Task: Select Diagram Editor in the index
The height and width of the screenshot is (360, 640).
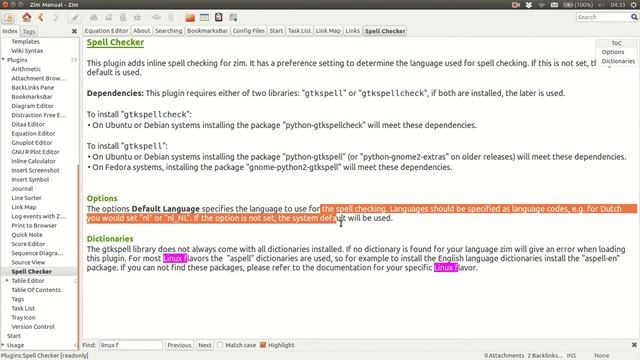Action: tap(33, 106)
